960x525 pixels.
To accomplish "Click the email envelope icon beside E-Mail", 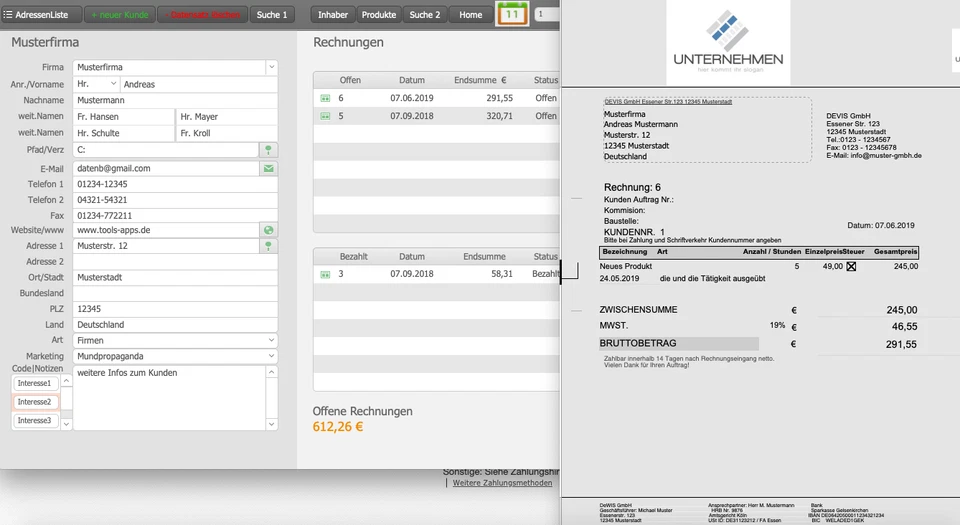I will pos(268,169).
